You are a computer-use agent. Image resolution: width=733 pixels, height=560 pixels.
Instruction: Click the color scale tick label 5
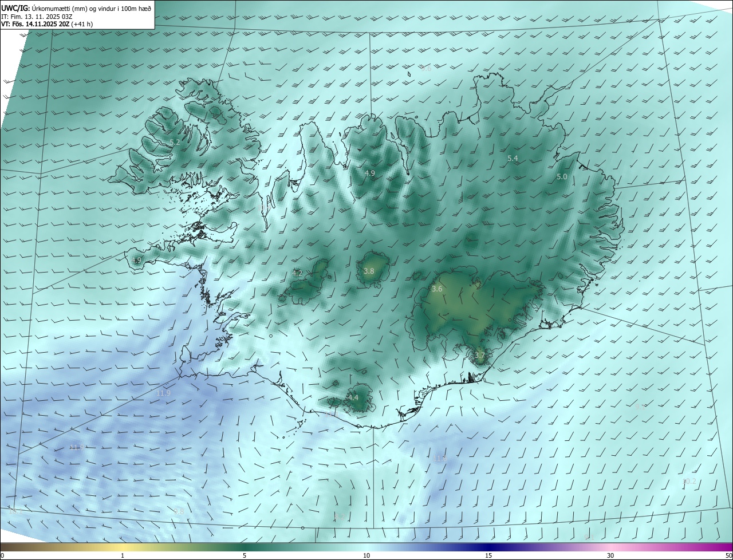coord(245,555)
